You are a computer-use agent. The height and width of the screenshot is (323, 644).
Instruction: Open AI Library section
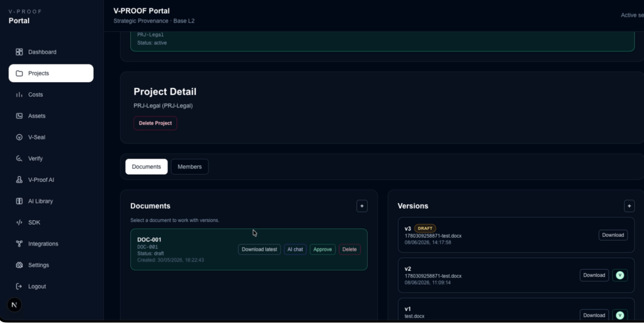51,201
